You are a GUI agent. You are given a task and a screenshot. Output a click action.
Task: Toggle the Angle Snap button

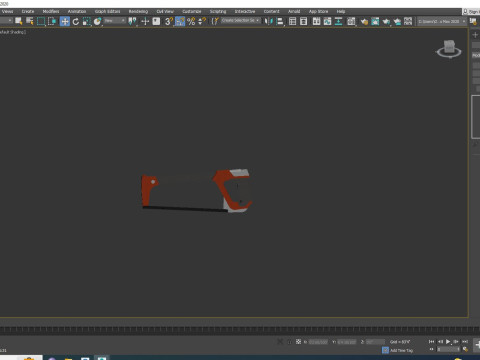pyautogui.click(x=180, y=22)
